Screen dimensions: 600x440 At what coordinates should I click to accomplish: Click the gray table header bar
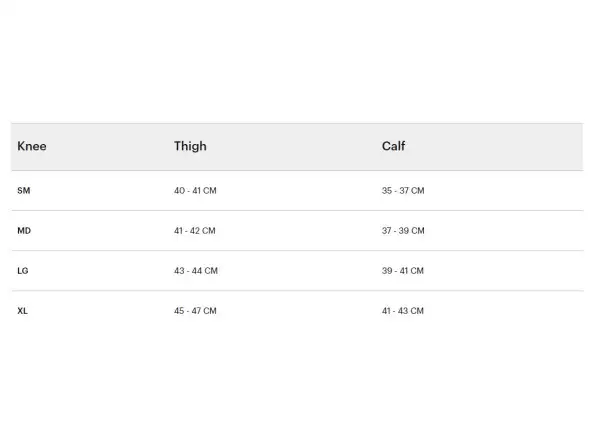pyautogui.click(x=297, y=147)
